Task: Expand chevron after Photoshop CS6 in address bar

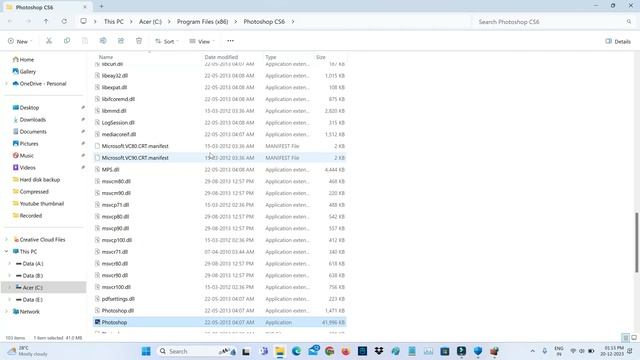Action: pos(293,22)
